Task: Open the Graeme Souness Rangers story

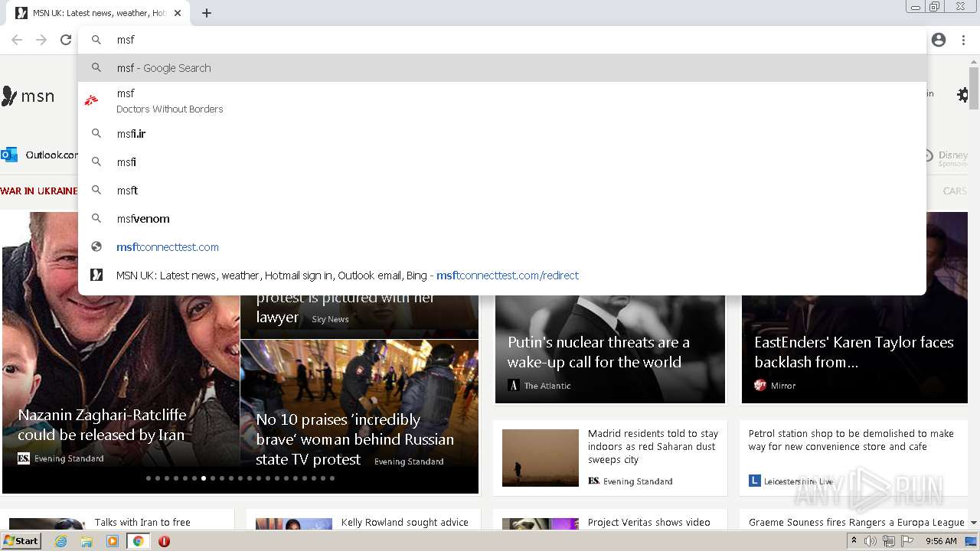Action: (x=856, y=523)
